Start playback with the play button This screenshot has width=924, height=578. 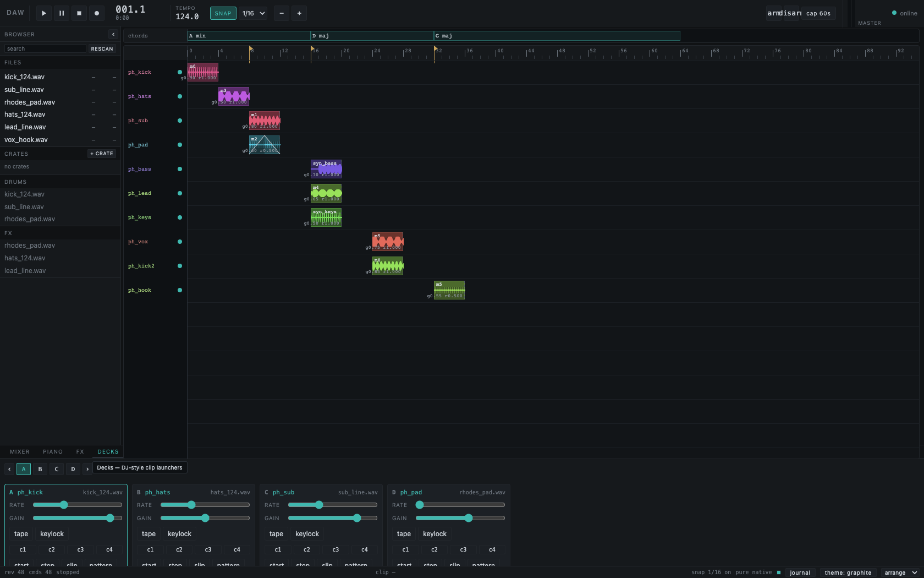tap(44, 13)
